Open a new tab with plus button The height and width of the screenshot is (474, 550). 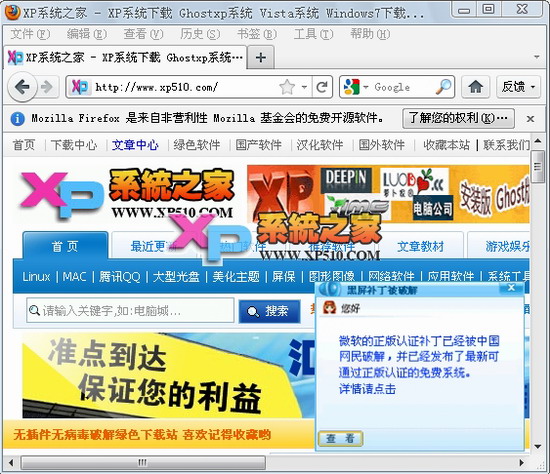pyautogui.click(x=260, y=57)
